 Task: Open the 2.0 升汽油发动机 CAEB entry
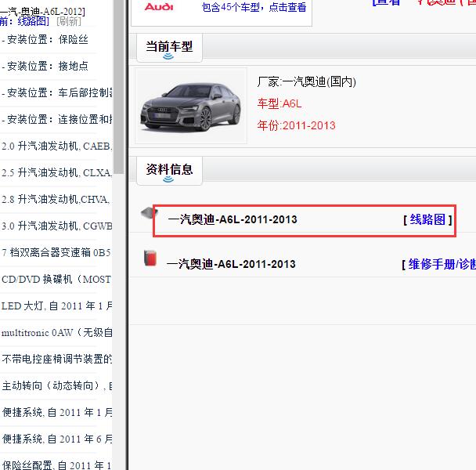click(x=57, y=146)
